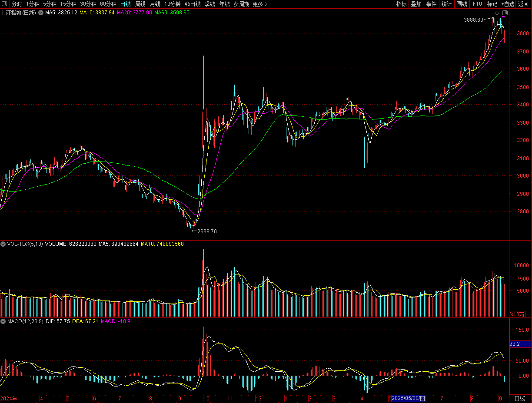Image resolution: width=532 pixels, height=403 pixels.
Task: Click the right side panel toggle icon
Action: tap(505, 13)
